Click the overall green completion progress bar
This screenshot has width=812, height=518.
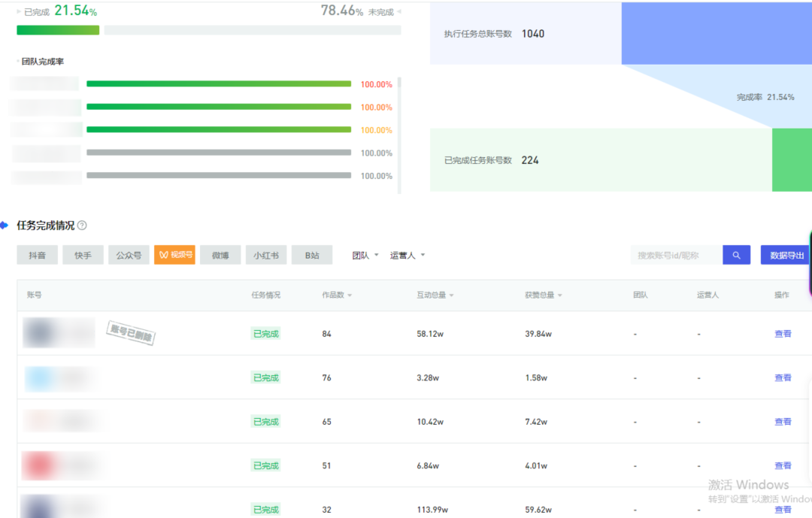58,30
